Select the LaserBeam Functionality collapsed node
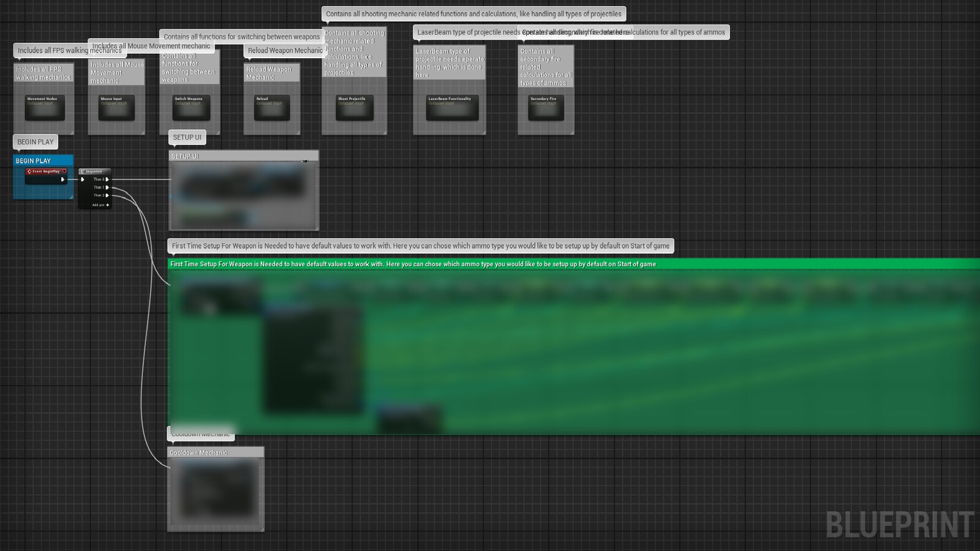Viewport: 980px width, 551px height. [452, 107]
